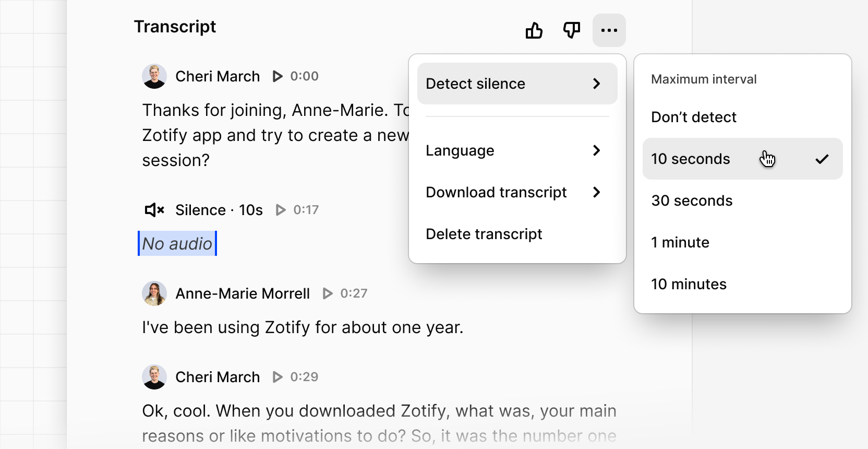Enable the 30 seconds maximum interval option
This screenshot has width=868, height=449.
(x=691, y=200)
